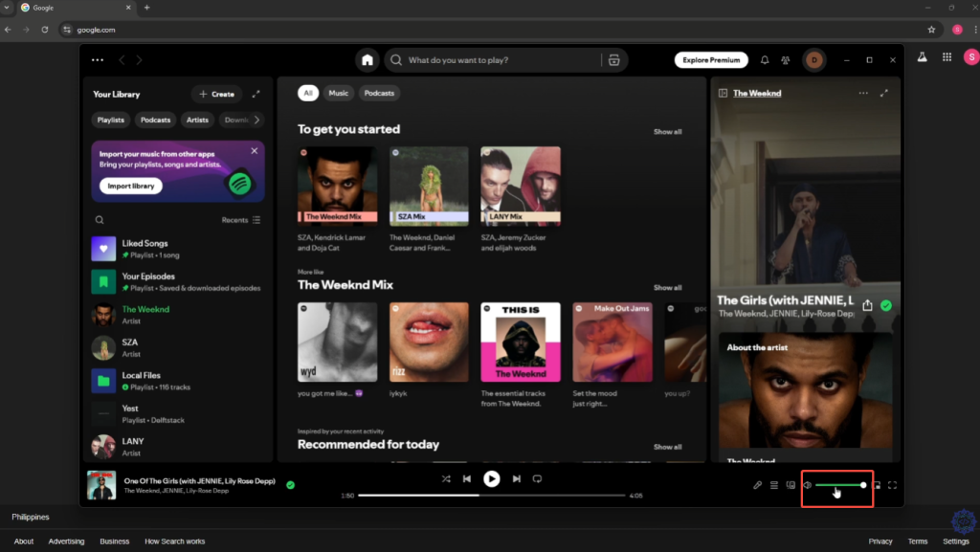
Task: Toggle saved checkmark in Now Playing panel
Action: (x=886, y=305)
